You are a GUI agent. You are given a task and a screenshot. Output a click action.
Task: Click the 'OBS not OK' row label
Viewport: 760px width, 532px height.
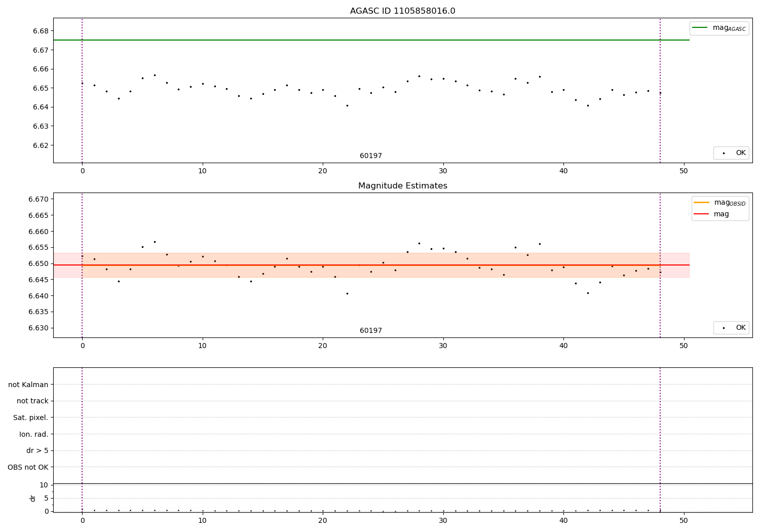(x=28, y=467)
